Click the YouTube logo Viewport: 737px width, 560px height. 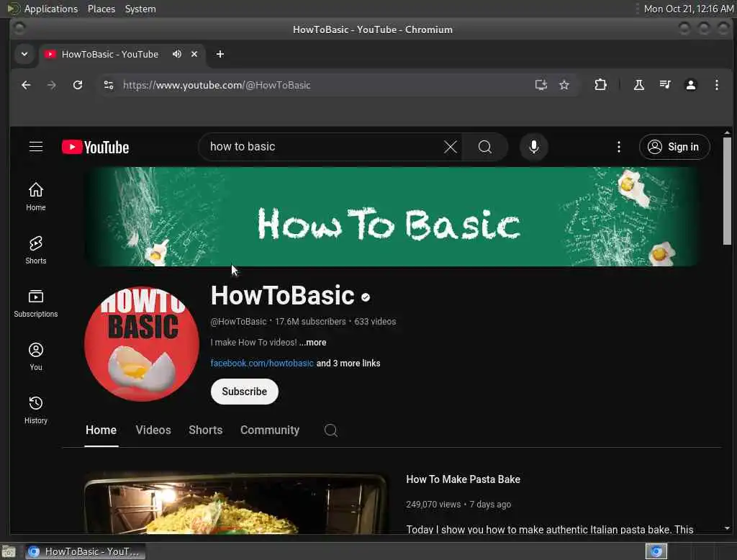[96, 147]
